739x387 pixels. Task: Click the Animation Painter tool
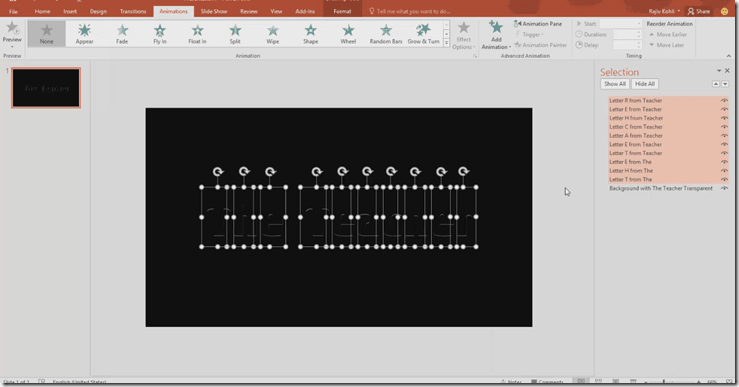point(541,45)
